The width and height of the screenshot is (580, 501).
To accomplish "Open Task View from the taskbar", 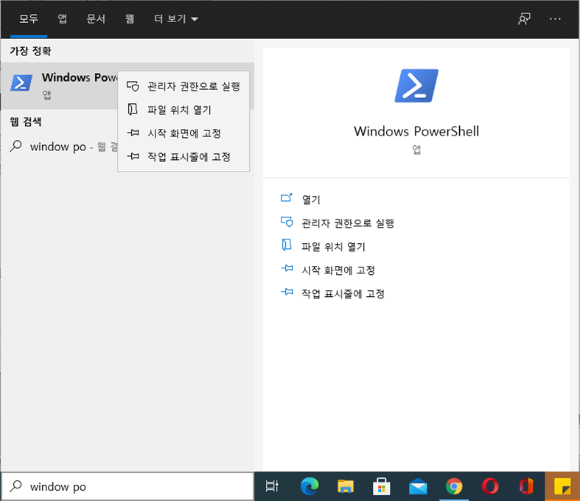I will pyautogui.click(x=272, y=486).
